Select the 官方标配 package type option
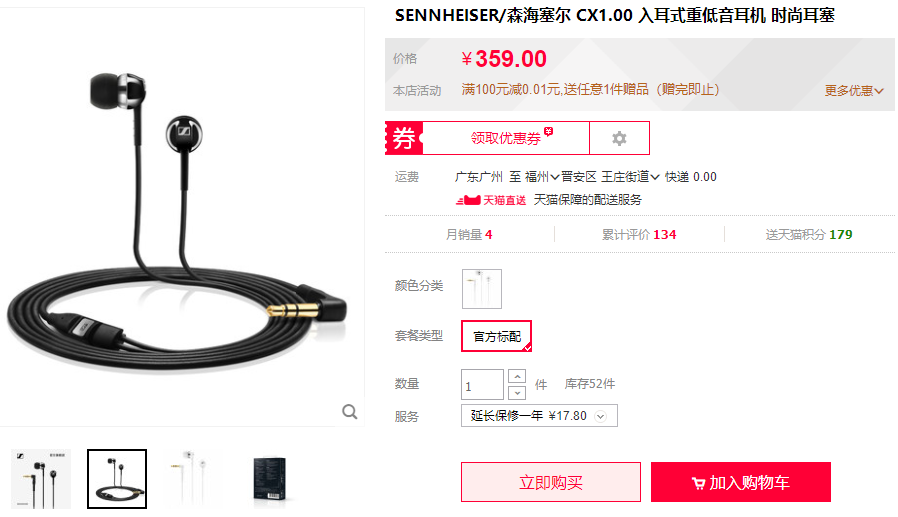898x517 pixels. point(497,336)
